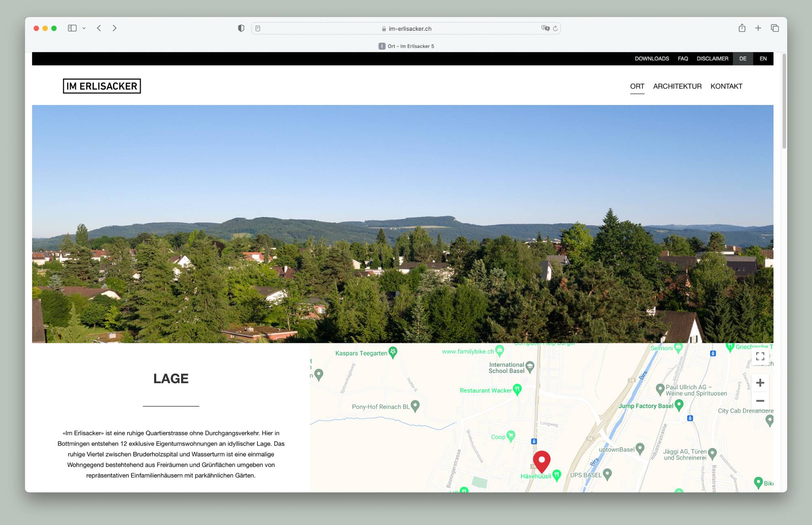Click the International School Basel marker
Image resolution: width=812 pixels, height=525 pixels.
pyautogui.click(x=530, y=367)
